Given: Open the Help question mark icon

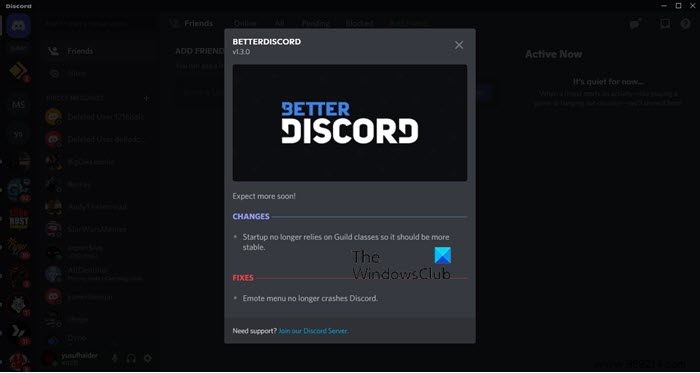Looking at the screenshot, I should 685,24.
